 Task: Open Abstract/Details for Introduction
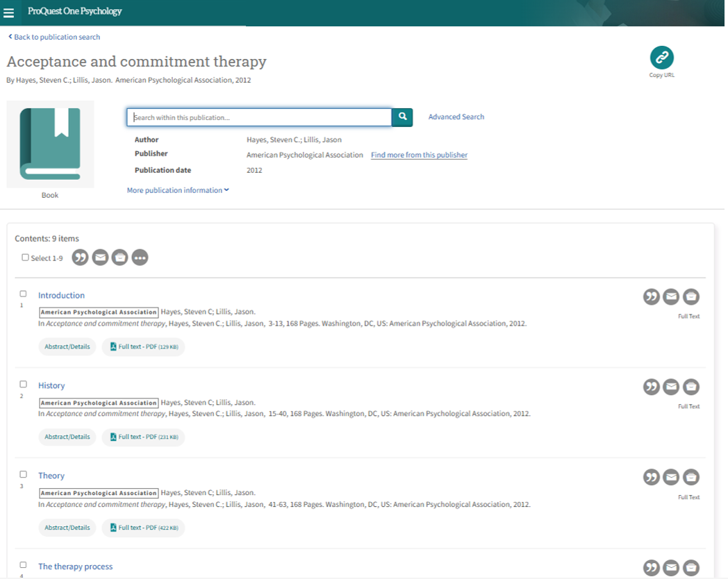(67, 346)
